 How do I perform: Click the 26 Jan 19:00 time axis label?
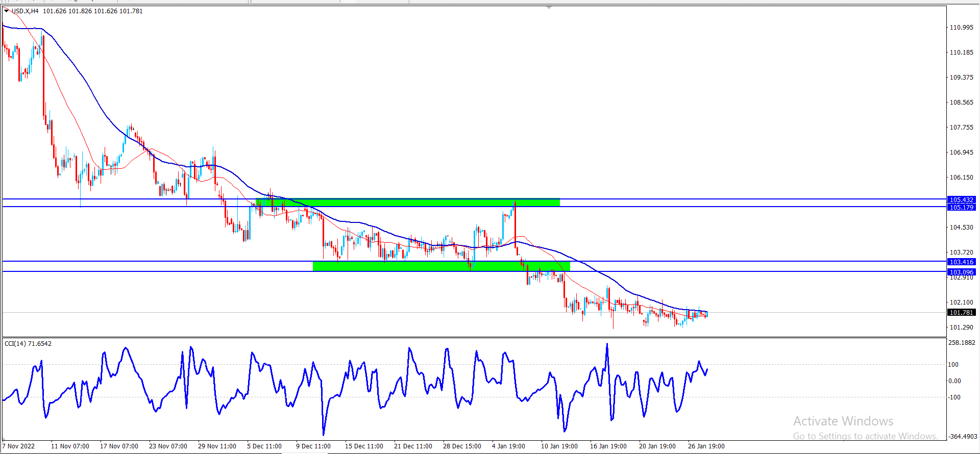[x=706, y=446]
